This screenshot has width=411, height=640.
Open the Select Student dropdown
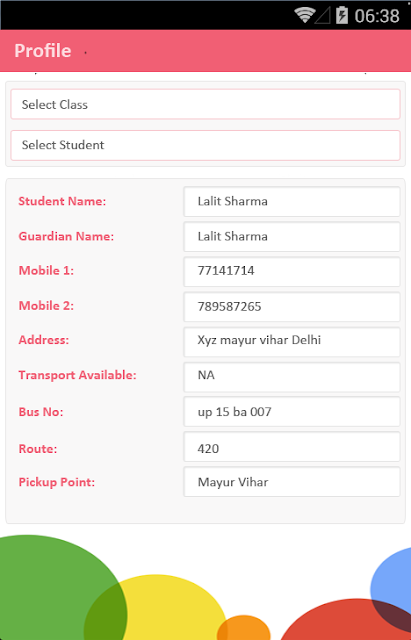click(205, 145)
